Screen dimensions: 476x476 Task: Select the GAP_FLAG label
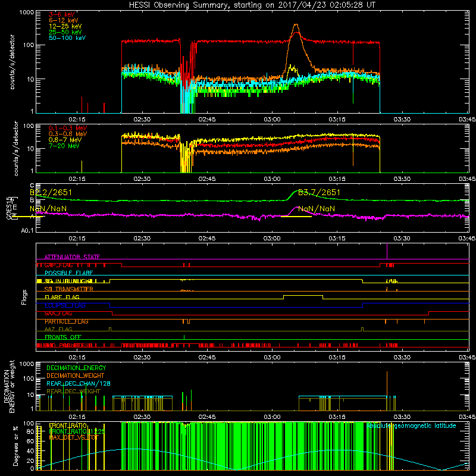point(58,265)
